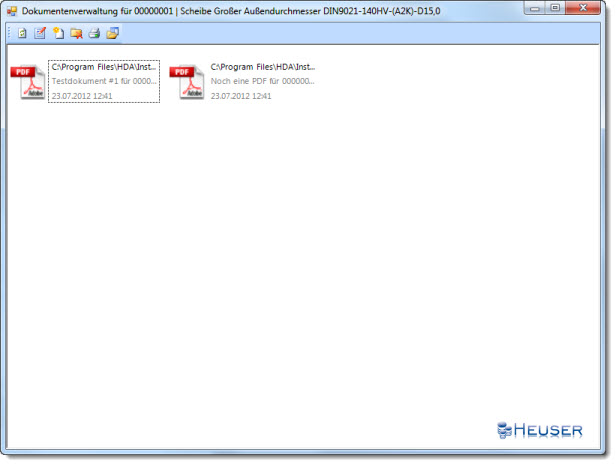Screen dimensions: 616x465
Task: Click file path of the Testdokument #1 entry
Action: (x=104, y=66)
